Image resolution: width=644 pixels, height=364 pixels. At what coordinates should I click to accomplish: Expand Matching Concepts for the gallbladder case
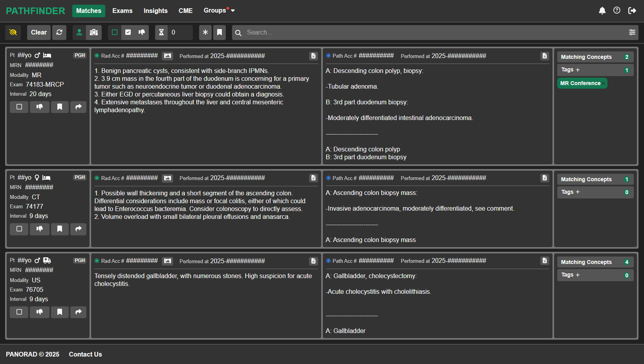595,262
